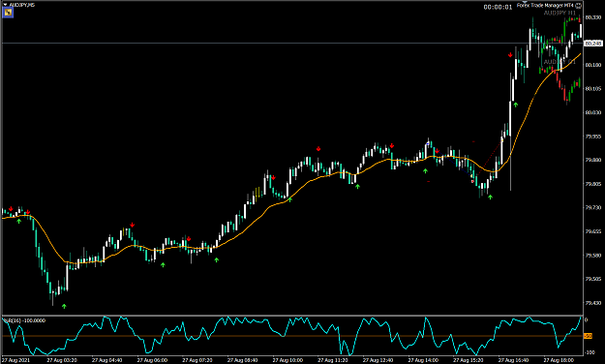This screenshot has width=605, height=364.
Task: Click the 79.505 price on the scale
Action: tap(593, 279)
